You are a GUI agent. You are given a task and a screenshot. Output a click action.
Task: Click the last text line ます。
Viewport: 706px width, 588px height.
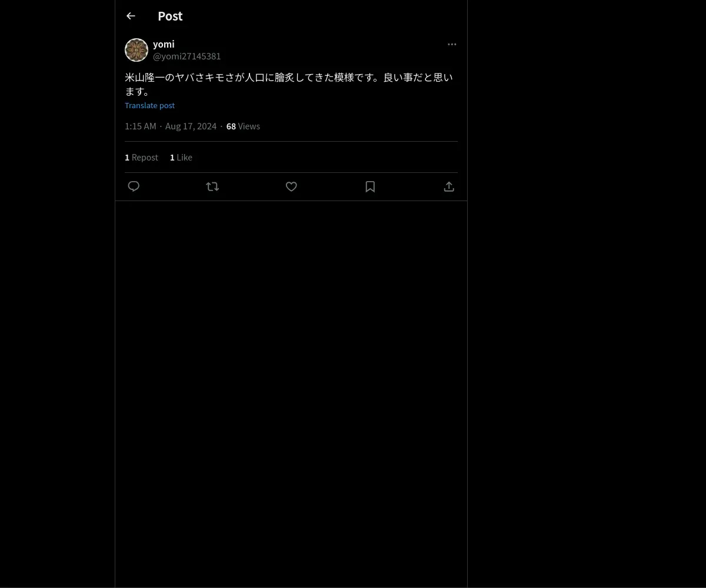coord(138,91)
